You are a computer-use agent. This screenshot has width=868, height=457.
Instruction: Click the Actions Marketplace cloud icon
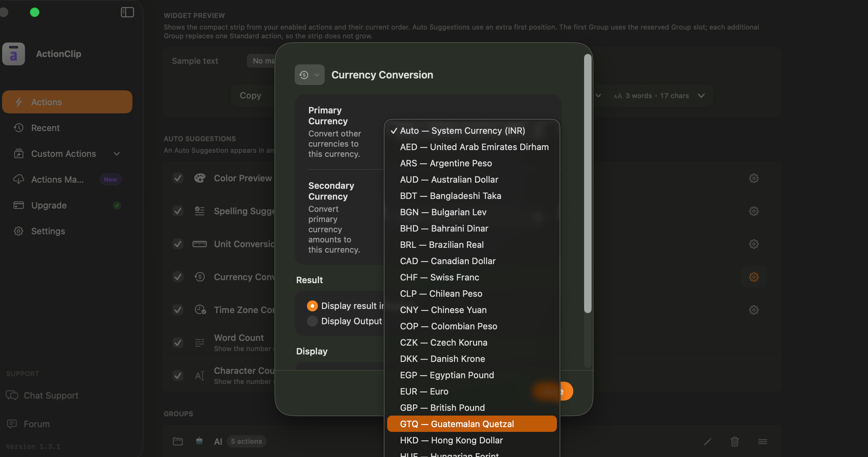point(19,179)
